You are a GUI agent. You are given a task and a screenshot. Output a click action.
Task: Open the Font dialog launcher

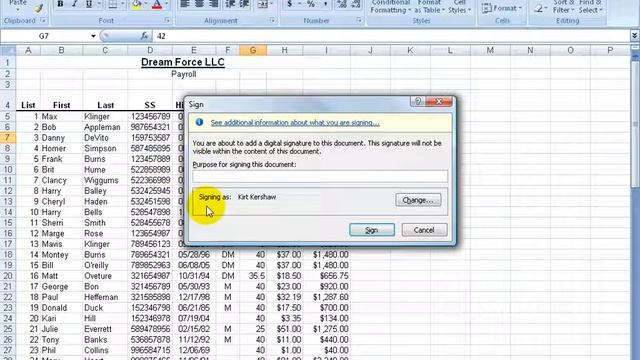[167, 20]
